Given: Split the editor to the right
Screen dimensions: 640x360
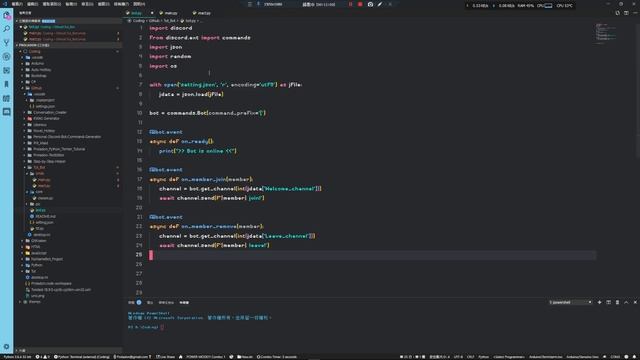Looking at the screenshot, I should tap(626, 13).
